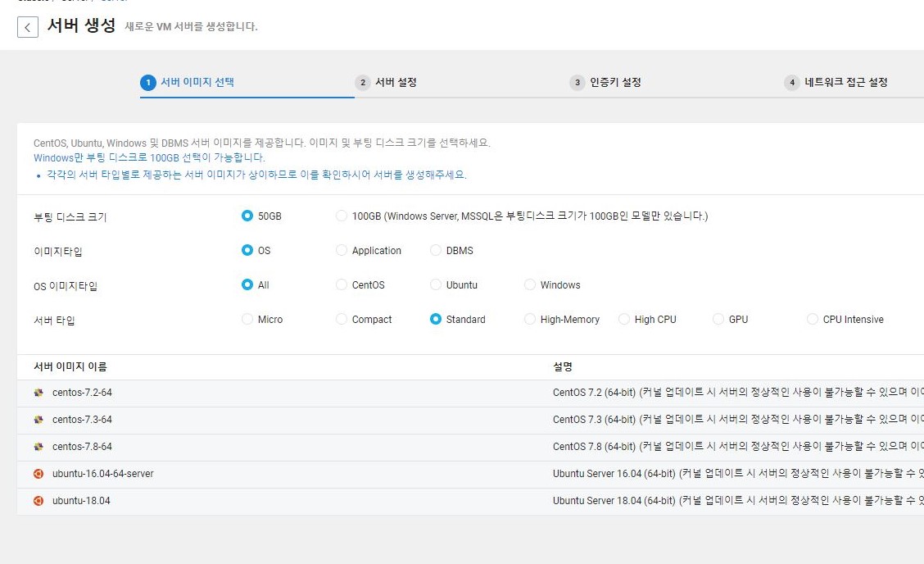
Task: Choose Application image type
Action: click(x=342, y=250)
